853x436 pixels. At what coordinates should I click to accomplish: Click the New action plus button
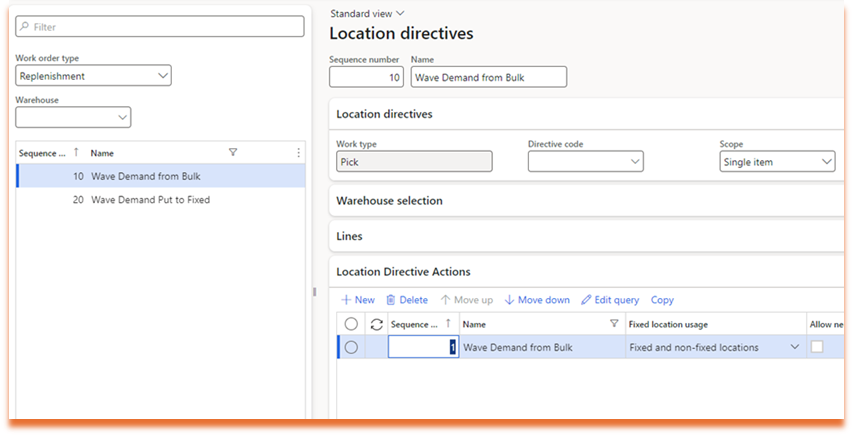point(358,300)
